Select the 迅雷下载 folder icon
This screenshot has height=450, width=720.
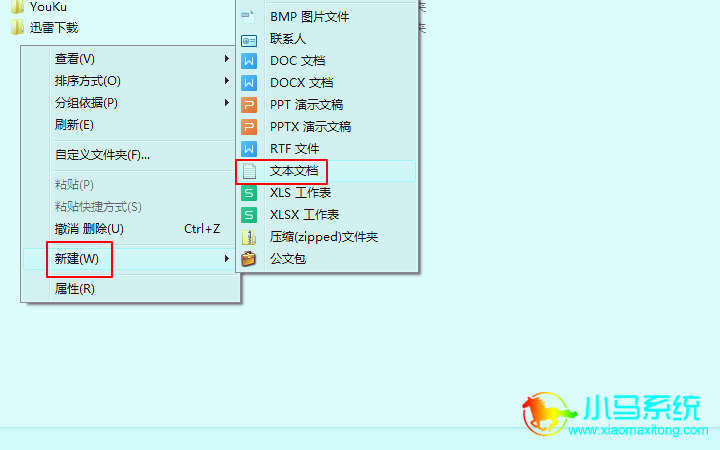(17, 27)
